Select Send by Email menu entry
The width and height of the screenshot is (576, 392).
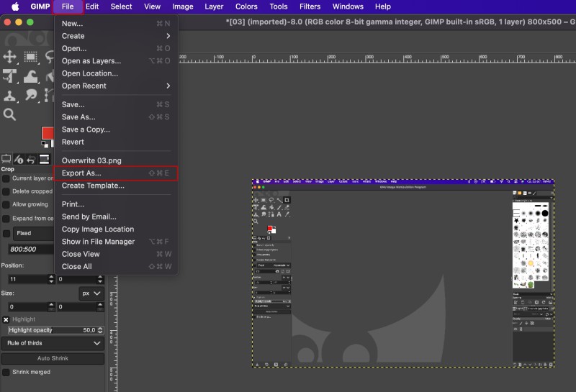(116, 217)
